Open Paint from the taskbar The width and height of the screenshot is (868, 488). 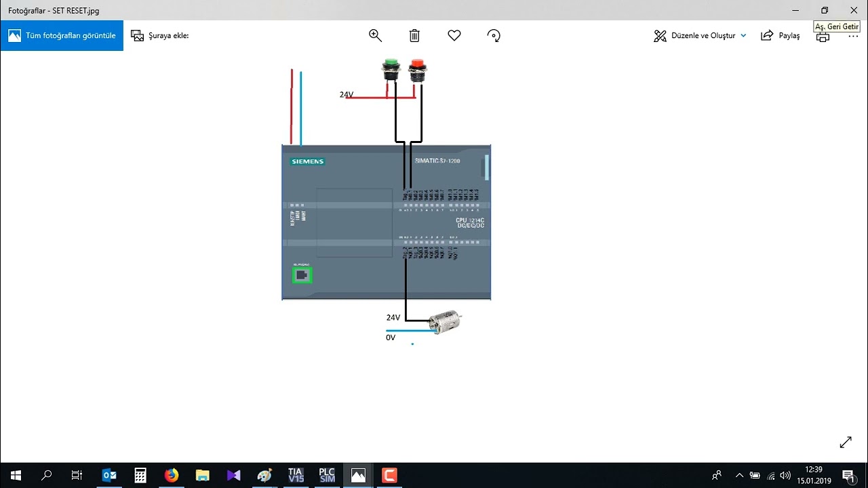[x=264, y=475]
